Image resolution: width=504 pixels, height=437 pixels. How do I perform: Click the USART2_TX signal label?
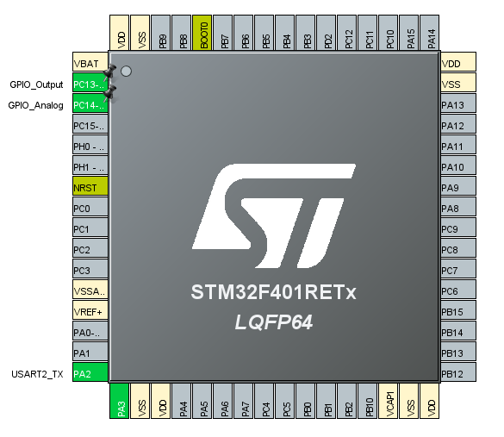coord(37,374)
